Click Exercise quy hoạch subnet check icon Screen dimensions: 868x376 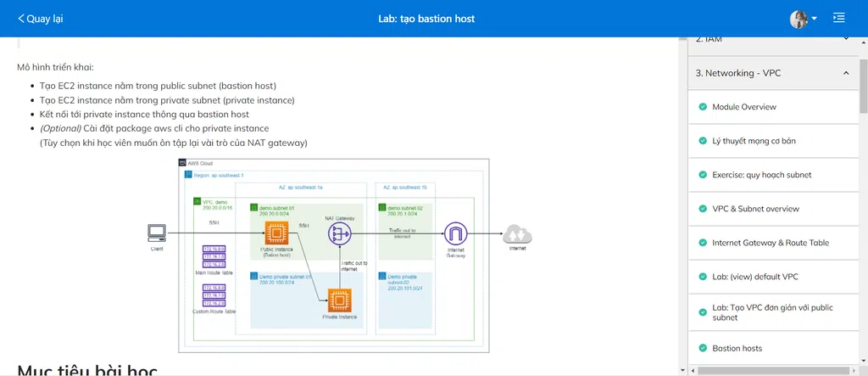pyautogui.click(x=703, y=175)
